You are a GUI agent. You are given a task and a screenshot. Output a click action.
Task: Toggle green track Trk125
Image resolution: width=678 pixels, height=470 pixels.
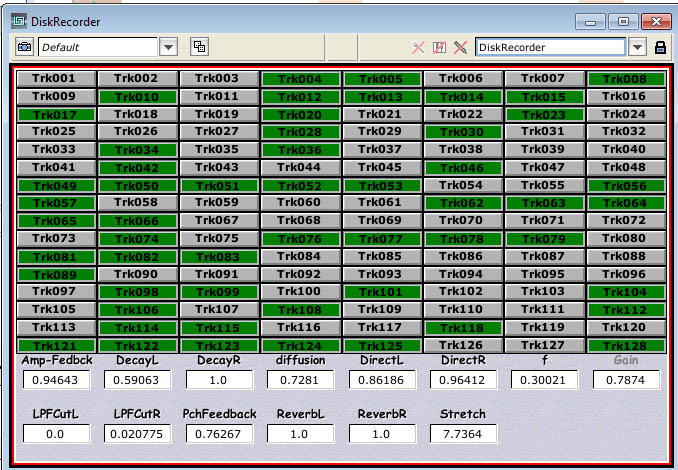coord(381,345)
